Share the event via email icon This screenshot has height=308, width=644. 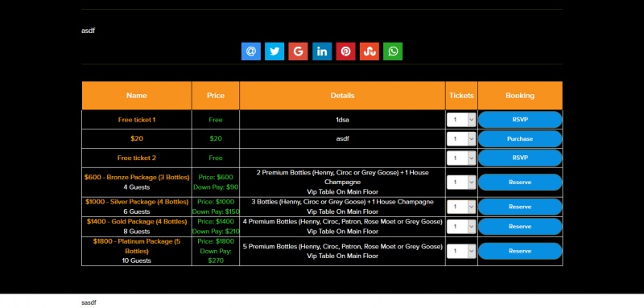point(251,51)
